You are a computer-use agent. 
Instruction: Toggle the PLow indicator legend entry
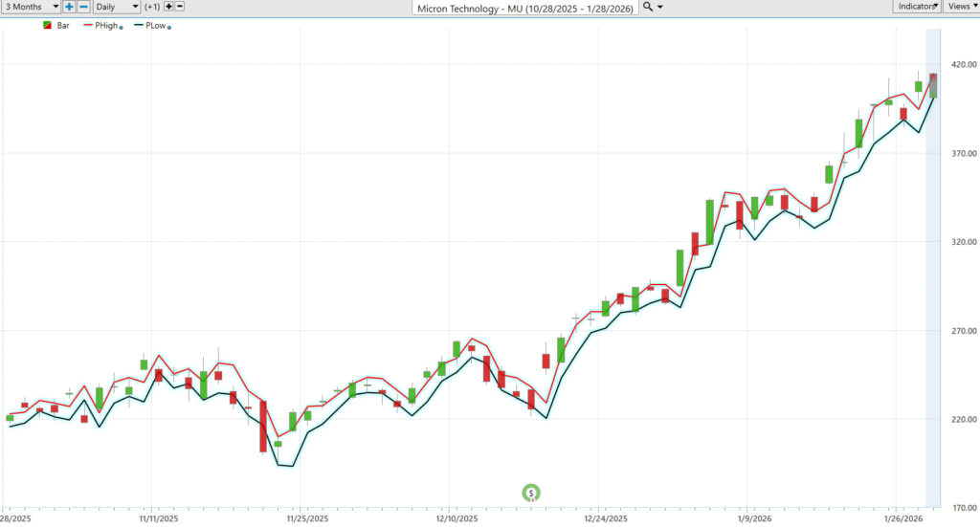pyautogui.click(x=155, y=26)
